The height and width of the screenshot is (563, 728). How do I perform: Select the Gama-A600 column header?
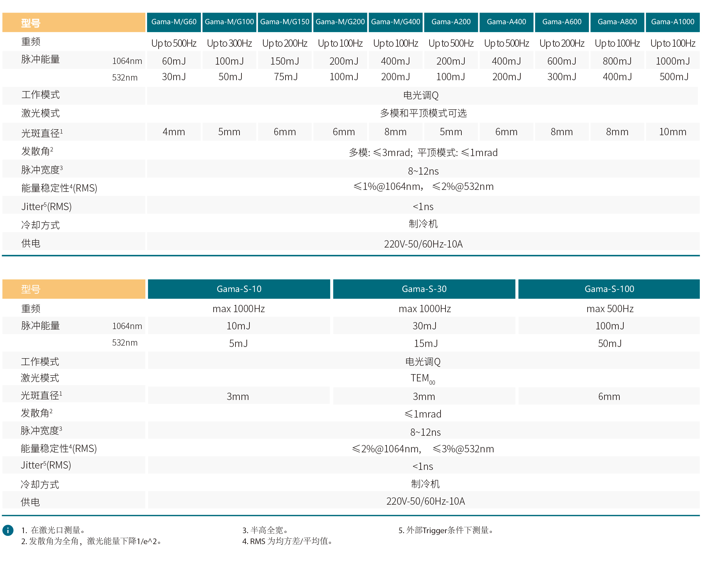tap(562, 22)
